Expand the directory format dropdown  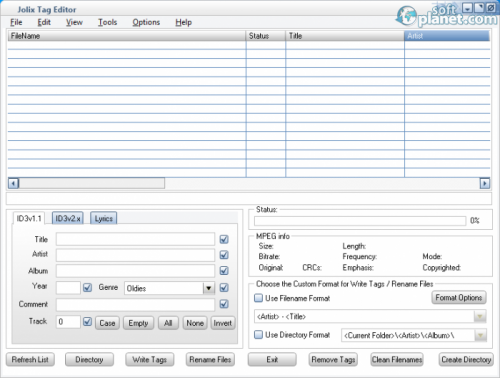tap(480, 335)
